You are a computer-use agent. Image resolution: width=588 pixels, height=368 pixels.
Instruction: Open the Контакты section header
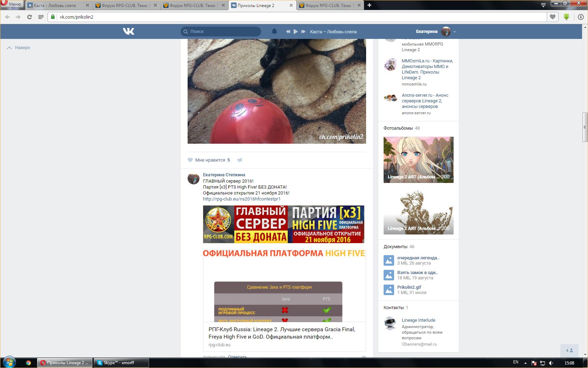click(x=396, y=308)
